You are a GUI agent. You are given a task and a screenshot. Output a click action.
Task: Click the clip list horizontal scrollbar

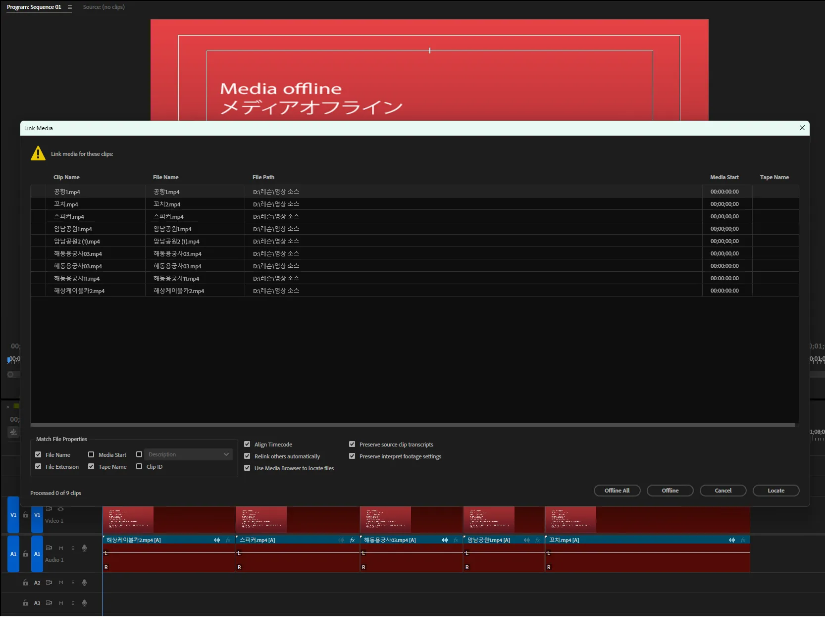tap(412, 425)
